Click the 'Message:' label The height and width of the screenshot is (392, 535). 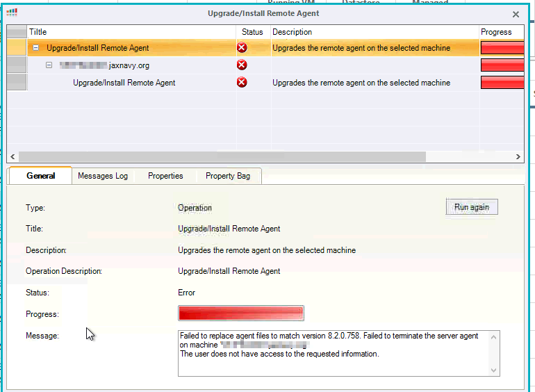[x=42, y=336]
